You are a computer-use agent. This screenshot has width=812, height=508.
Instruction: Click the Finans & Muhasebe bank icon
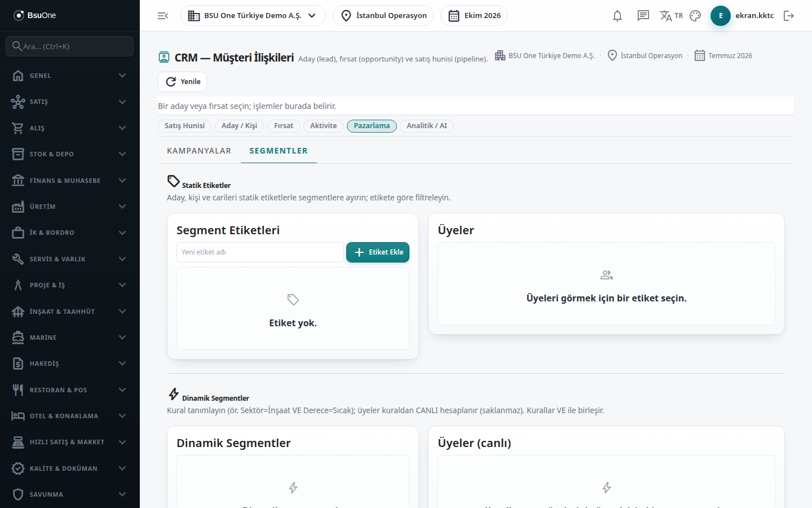pyautogui.click(x=18, y=181)
